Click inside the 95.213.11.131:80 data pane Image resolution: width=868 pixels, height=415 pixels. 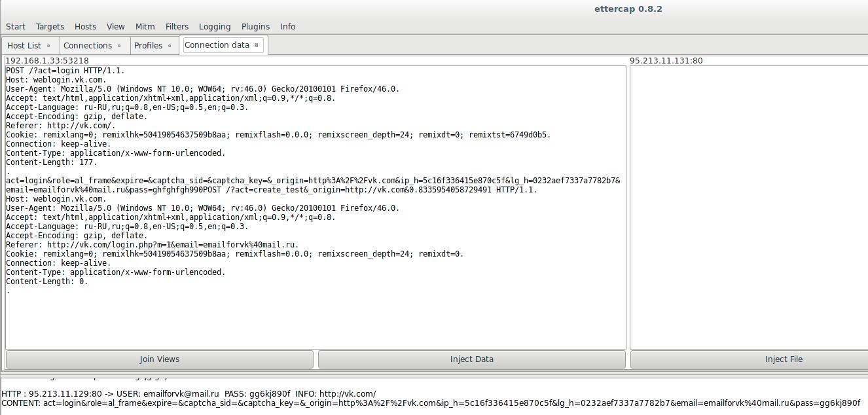pos(749,207)
